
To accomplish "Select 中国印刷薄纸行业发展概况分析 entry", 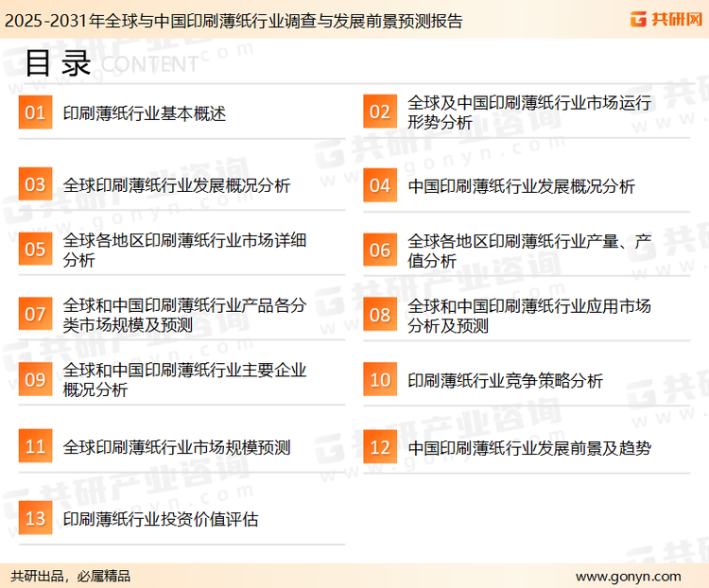I will [x=521, y=185].
